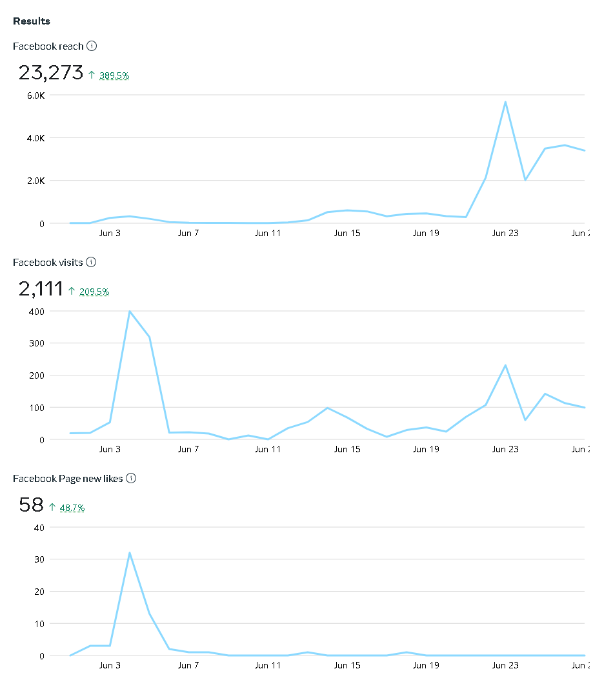Open the 209.5% visits change link
613x700 pixels.
coord(94,292)
